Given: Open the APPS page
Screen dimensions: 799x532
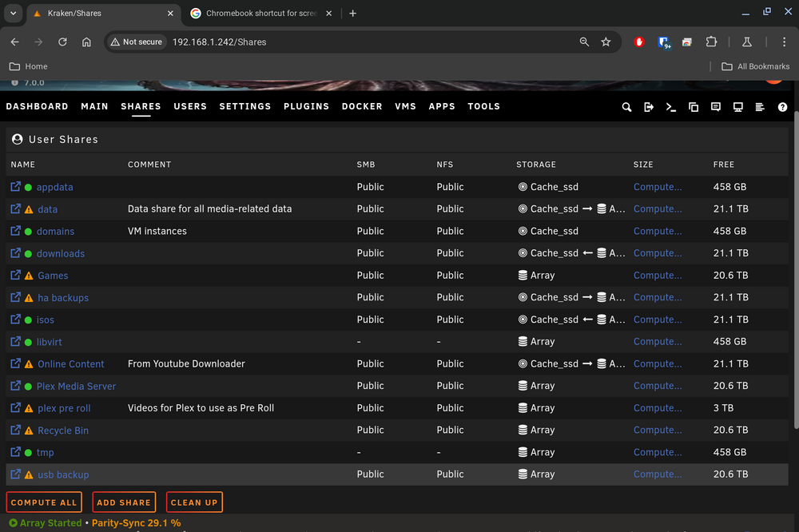Looking at the screenshot, I should [442, 106].
